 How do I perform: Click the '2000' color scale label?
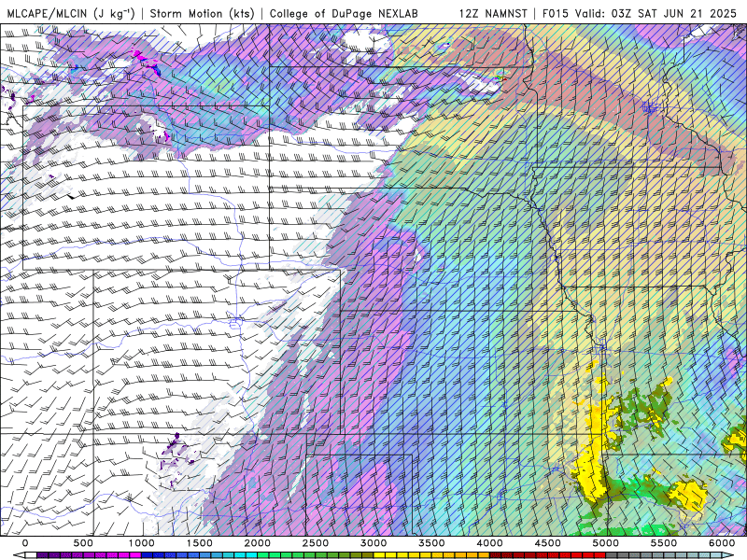tap(258, 543)
